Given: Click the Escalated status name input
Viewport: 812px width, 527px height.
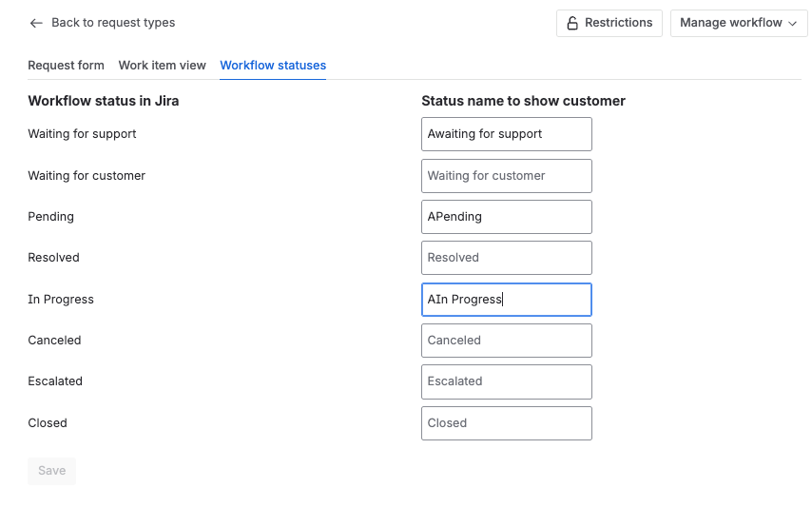Looking at the screenshot, I should 507,381.
